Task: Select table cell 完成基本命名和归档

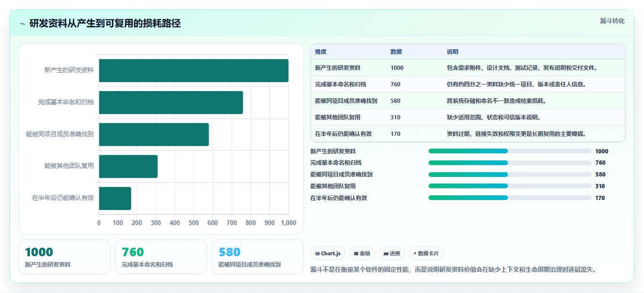Action: 341,84
